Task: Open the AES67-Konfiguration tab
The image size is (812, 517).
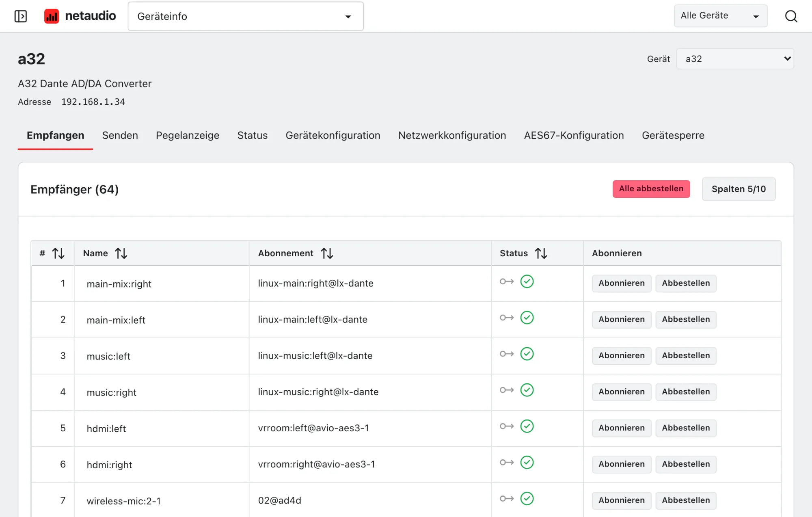Action: click(x=574, y=135)
